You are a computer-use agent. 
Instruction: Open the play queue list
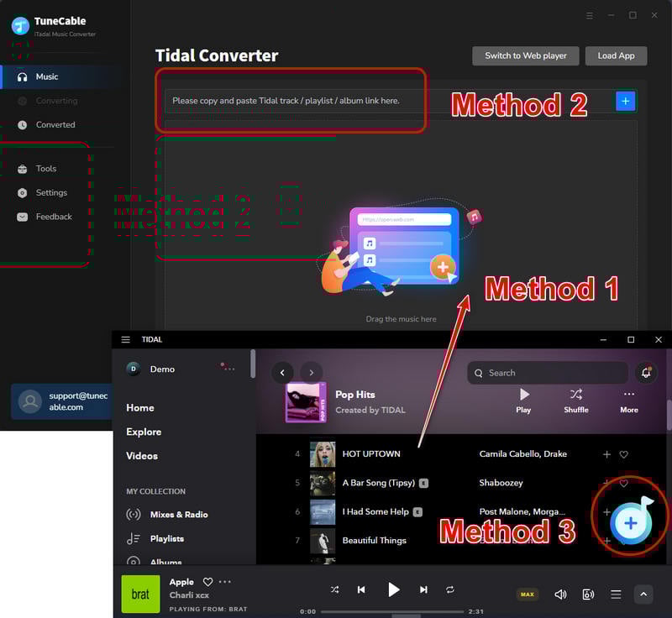click(616, 594)
